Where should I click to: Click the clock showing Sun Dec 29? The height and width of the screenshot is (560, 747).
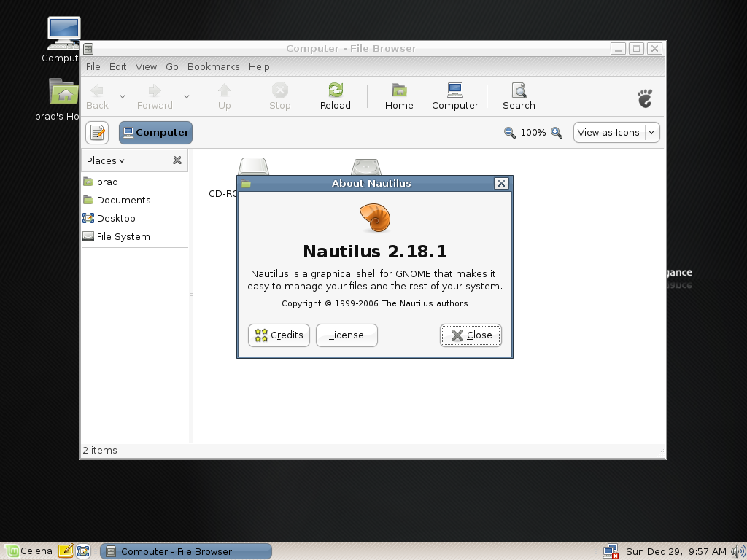(676, 551)
